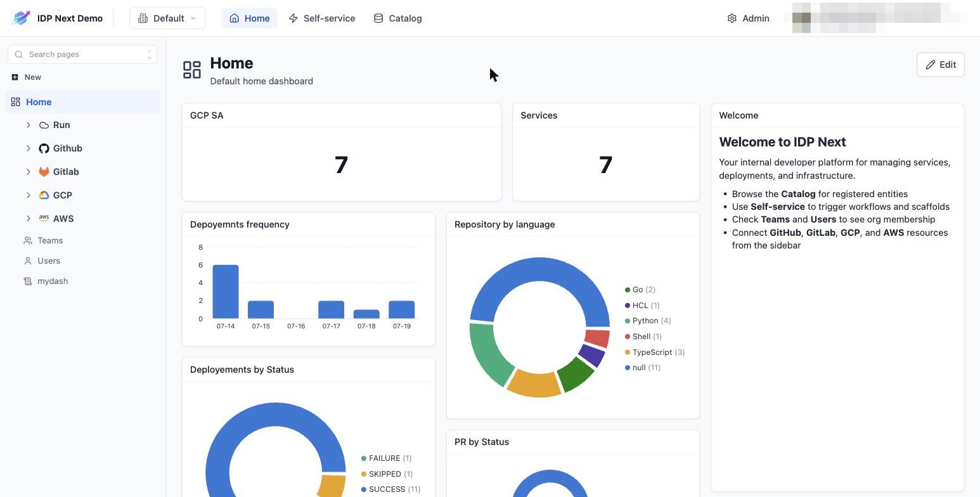
Task: Click the 07-18 bar in deployments chart
Action: pos(366,314)
